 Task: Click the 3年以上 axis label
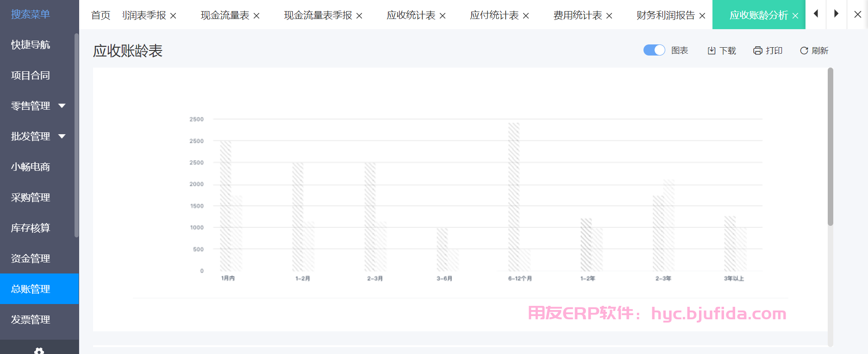[x=734, y=279]
